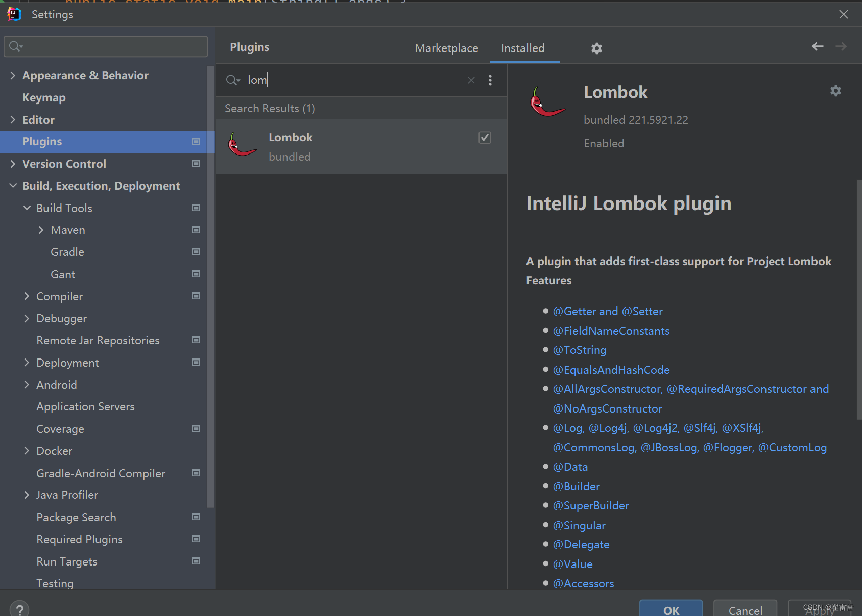The image size is (862, 616).
Task: Click project-level marker icon beside Package Search
Action: click(196, 517)
